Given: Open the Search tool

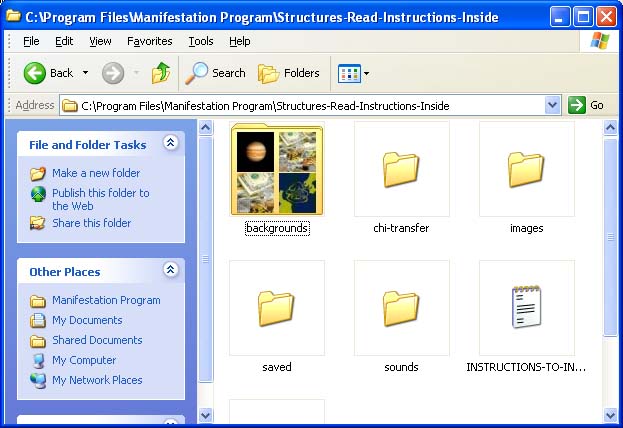Looking at the screenshot, I should pos(216,73).
